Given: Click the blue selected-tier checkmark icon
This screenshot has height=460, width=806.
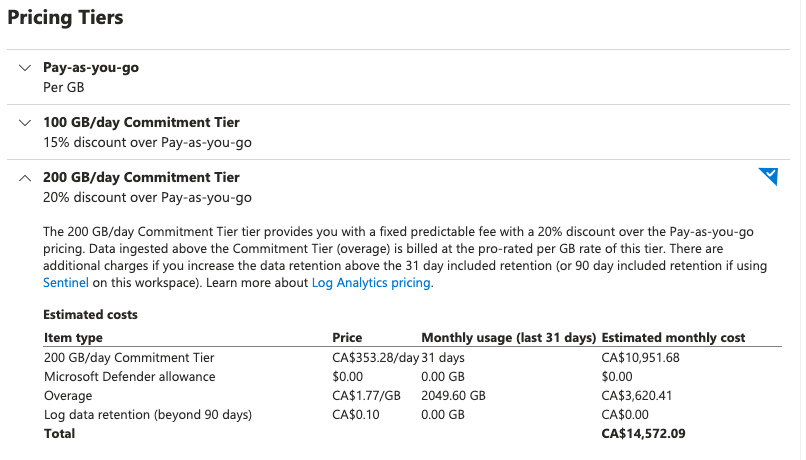Looking at the screenshot, I should coord(768,176).
